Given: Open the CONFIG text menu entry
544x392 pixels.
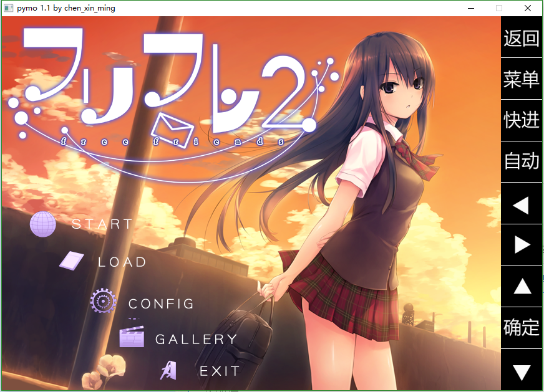Looking at the screenshot, I should click(162, 304).
